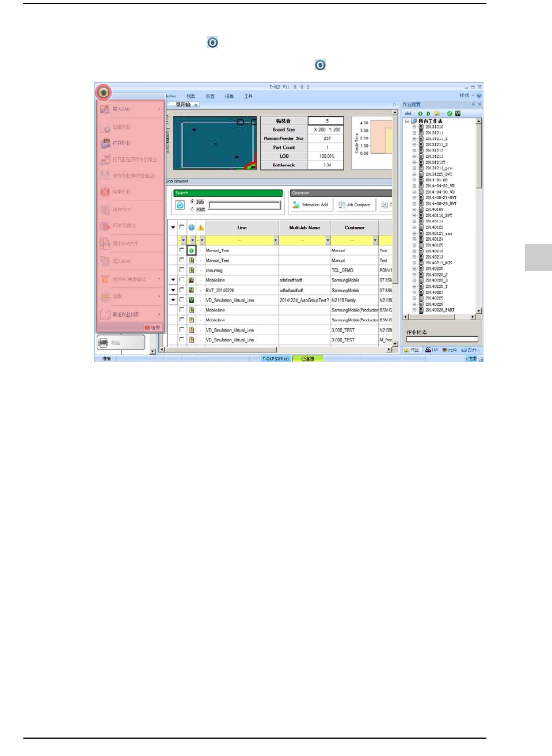
Task: Tick checkbox for MobileLine row with adafsadfasdf
Action: pos(182,280)
